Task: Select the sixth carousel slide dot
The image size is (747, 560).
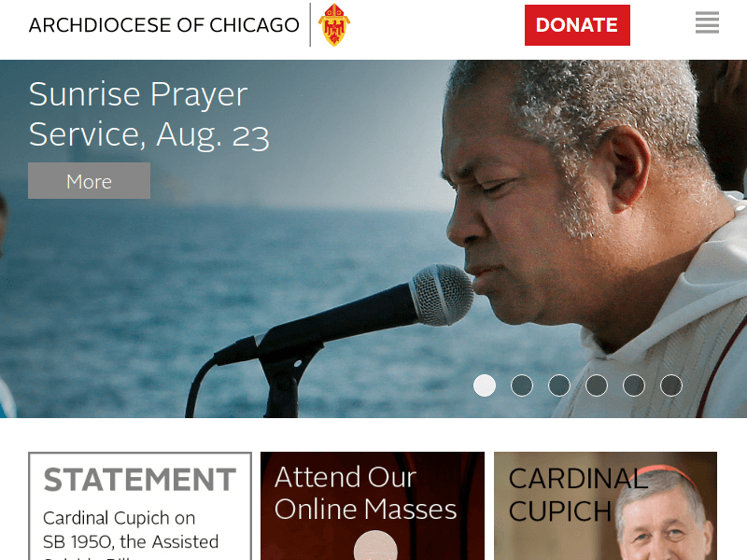Action: [x=671, y=385]
